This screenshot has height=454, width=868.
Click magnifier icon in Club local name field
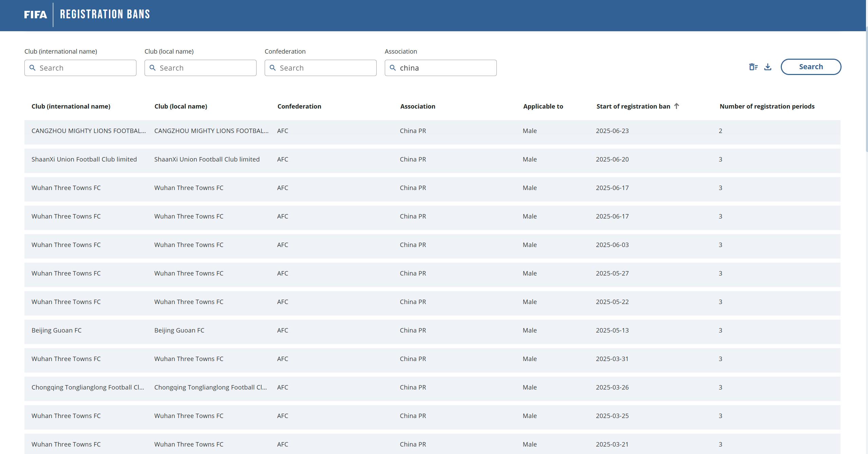click(x=152, y=68)
